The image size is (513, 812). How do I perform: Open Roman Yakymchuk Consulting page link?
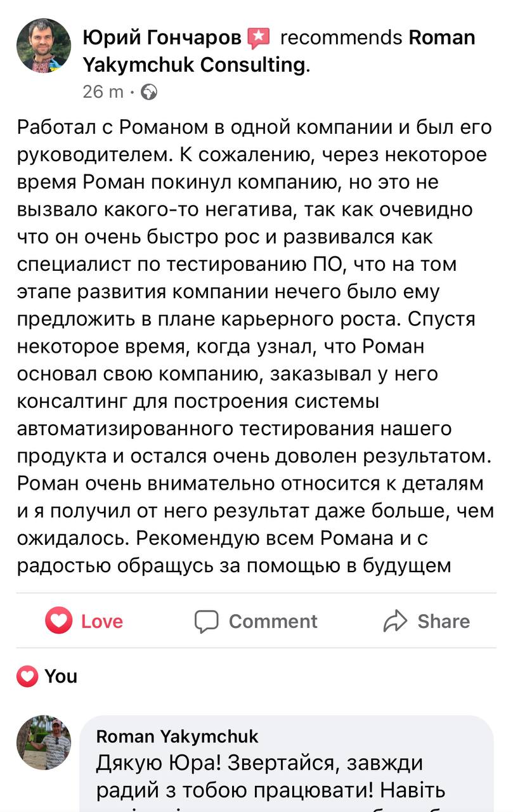tap(279, 51)
